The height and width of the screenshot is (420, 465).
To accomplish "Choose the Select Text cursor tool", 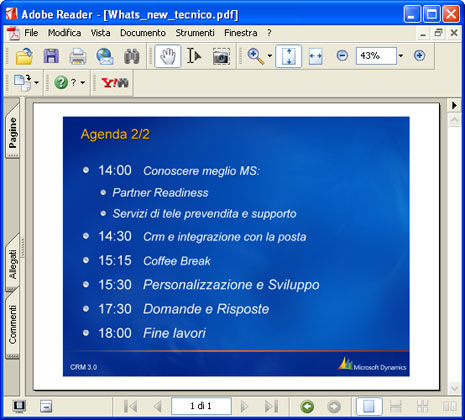I will (x=194, y=56).
